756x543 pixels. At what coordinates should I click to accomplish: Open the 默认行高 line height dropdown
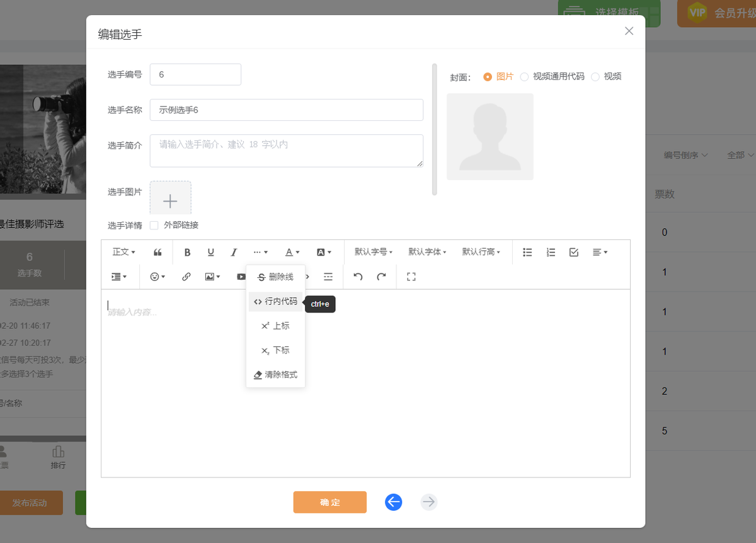click(x=481, y=252)
